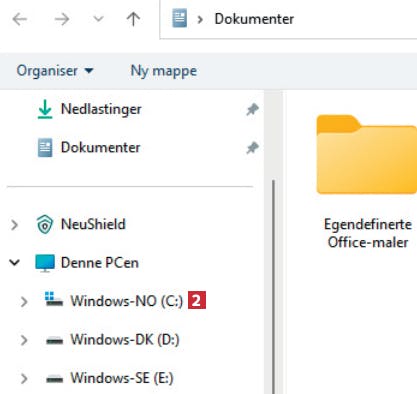Click the Denne PCen monitor icon
This screenshot has height=394, width=417.
tap(45, 263)
